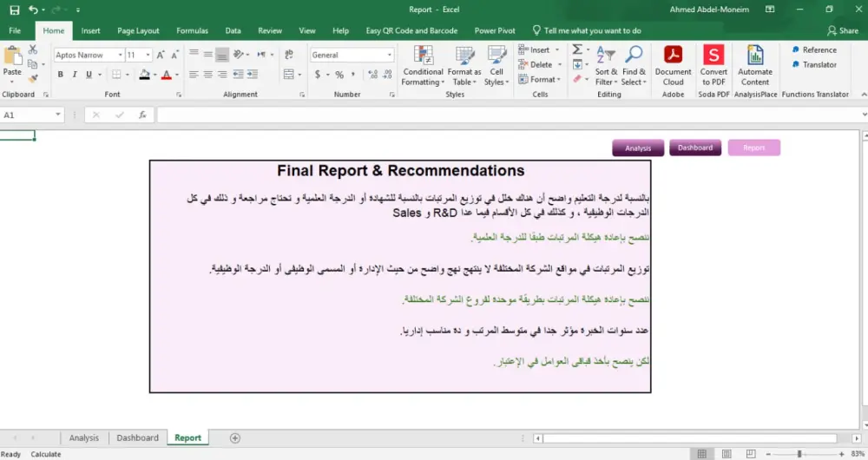The height and width of the screenshot is (460, 868).
Task: Increase indent
Action: tap(253, 74)
